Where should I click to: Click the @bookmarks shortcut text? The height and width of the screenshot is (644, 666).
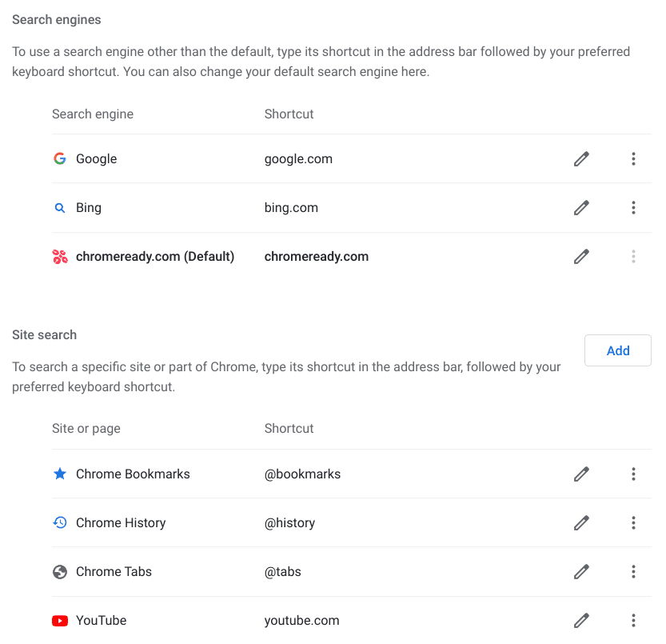click(302, 474)
